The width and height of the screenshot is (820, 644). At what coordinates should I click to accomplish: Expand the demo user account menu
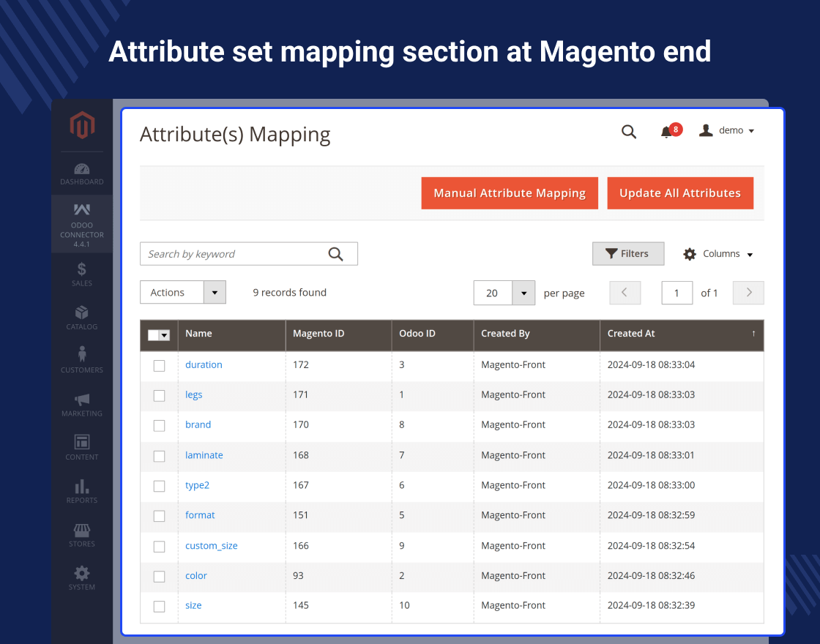pos(727,131)
